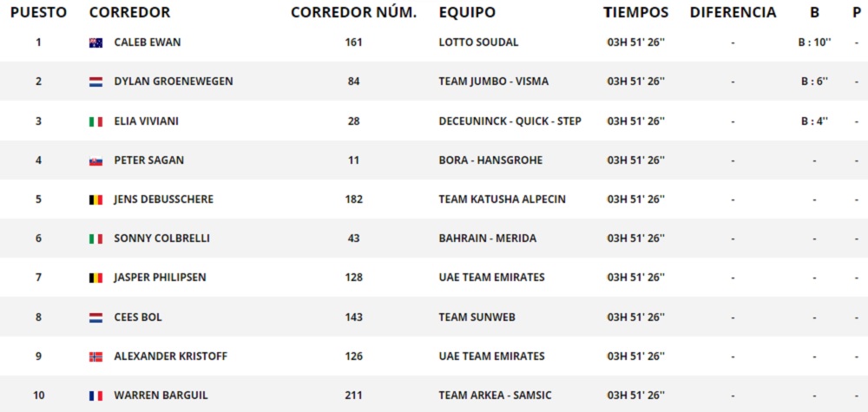Image resolution: width=868 pixels, height=412 pixels.
Task: Click the Italian flag beside Elia Viviani
Action: [x=95, y=121]
